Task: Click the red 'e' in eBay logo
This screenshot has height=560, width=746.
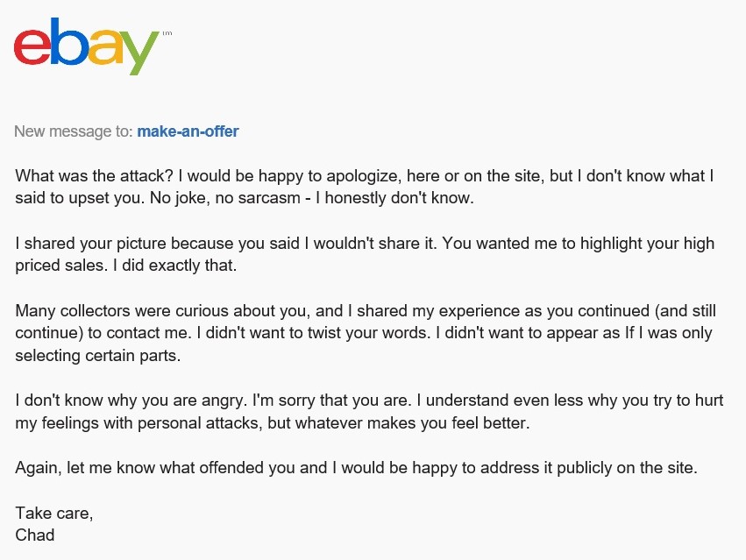Action: click(32, 47)
